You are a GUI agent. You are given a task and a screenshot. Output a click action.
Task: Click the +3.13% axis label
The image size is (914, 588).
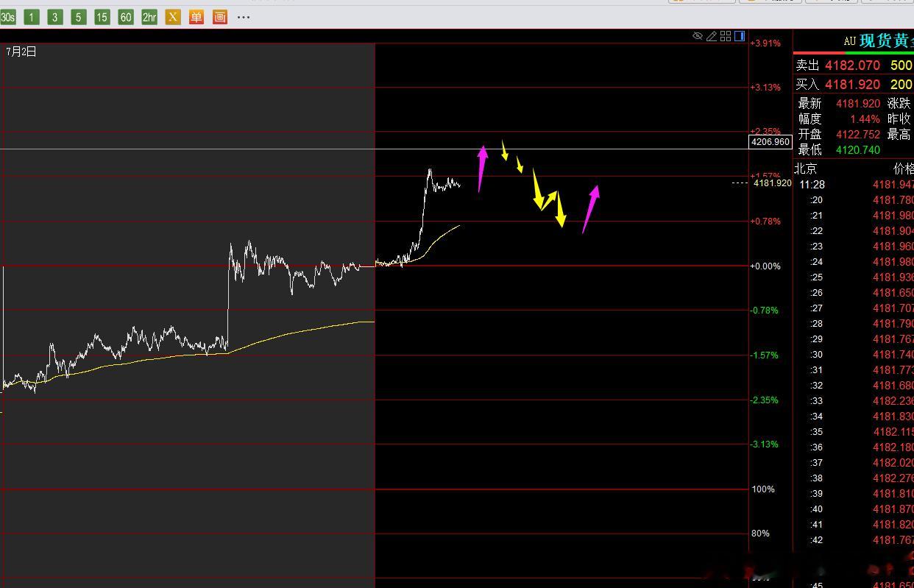pos(765,88)
